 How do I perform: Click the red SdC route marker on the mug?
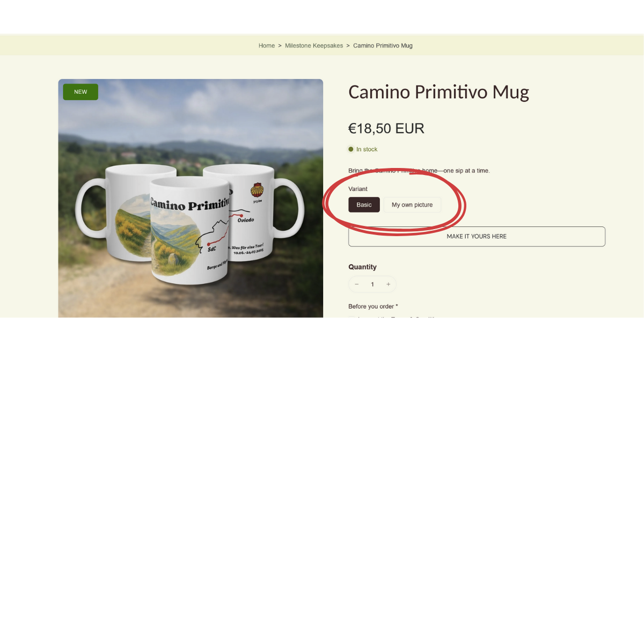pos(209,244)
